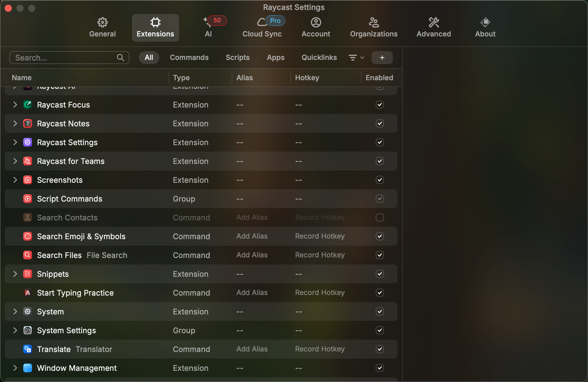
Task: Click the Translate command icon
Action: pyautogui.click(x=28, y=349)
